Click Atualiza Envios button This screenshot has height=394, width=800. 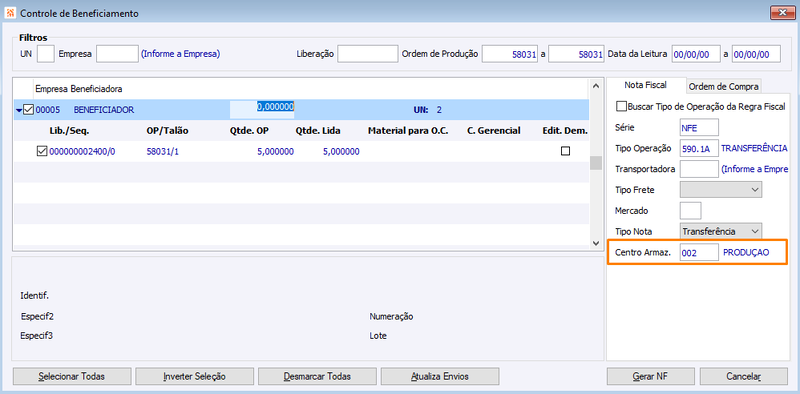pyautogui.click(x=440, y=377)
